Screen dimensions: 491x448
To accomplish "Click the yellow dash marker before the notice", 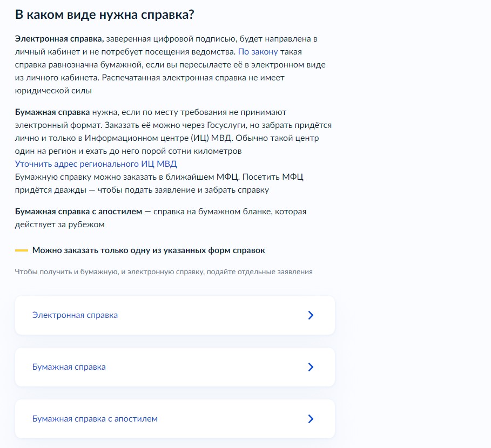I will click(x=21, y=250).
